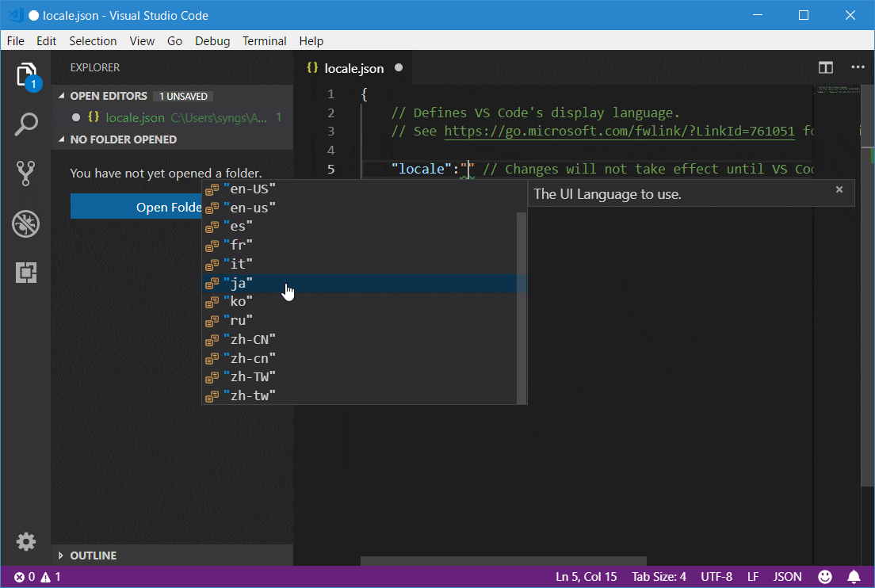
Task: Open the Help menu
Action: click(x=311, y=40)
